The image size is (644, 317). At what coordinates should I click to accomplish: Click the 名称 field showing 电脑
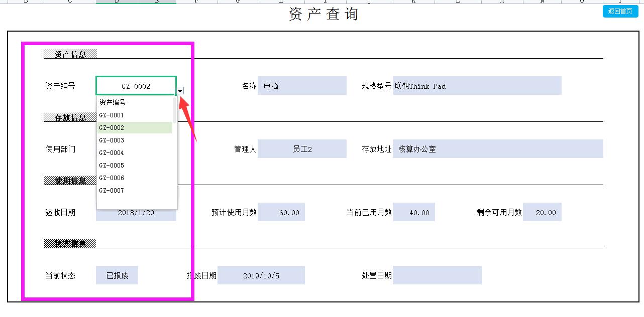pos(301,85)
